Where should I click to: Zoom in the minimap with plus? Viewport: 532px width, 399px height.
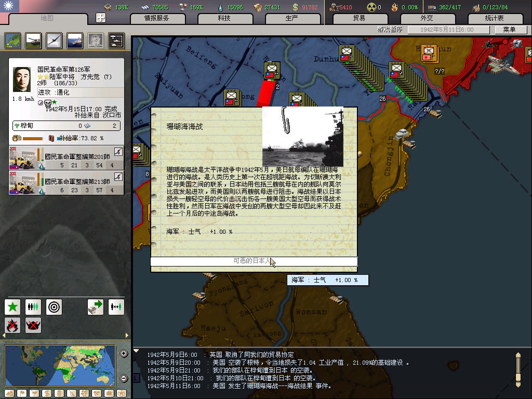coord(124,353)
